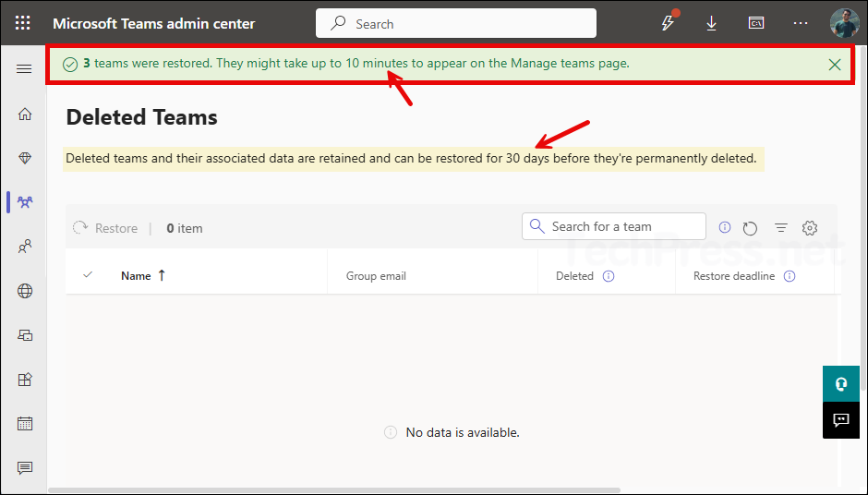Open the Teams section icon in sidebar

pos(25,202)
